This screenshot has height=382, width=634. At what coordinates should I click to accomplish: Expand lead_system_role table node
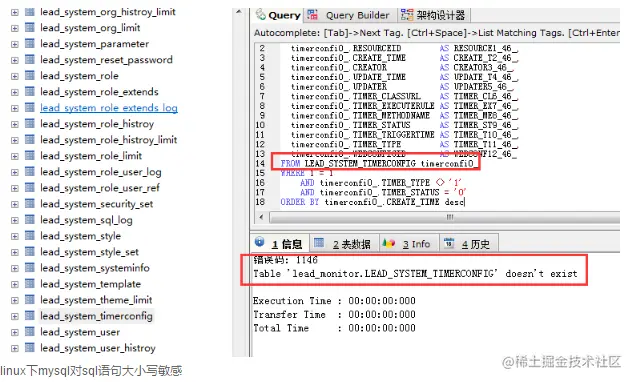click(x=15, y=76)
